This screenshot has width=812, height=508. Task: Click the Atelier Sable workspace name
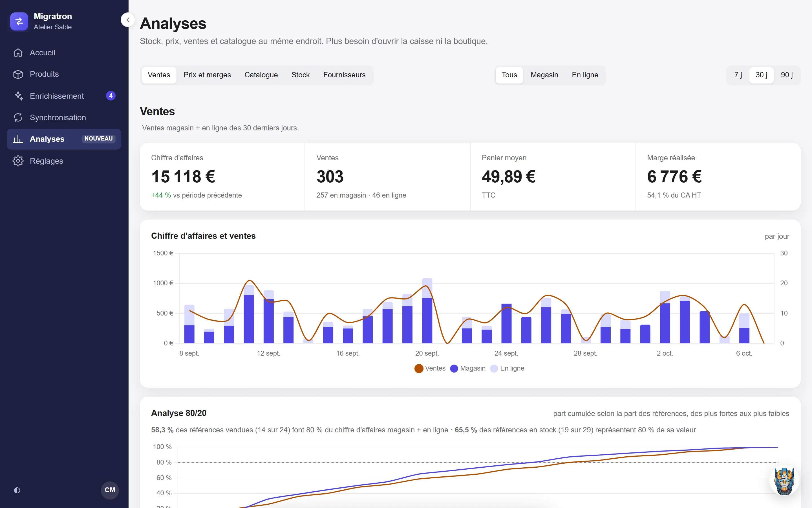[53, 27]
